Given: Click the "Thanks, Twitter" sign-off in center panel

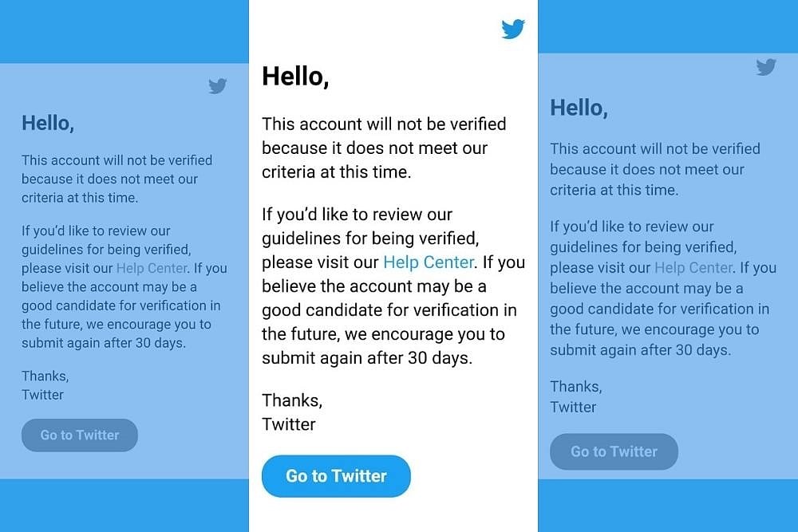Looking at the screenshot, I should coord(291,412).
